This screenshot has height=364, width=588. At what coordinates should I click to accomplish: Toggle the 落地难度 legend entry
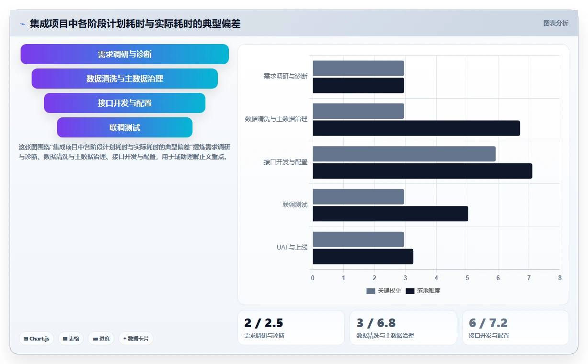coord(423,291)
